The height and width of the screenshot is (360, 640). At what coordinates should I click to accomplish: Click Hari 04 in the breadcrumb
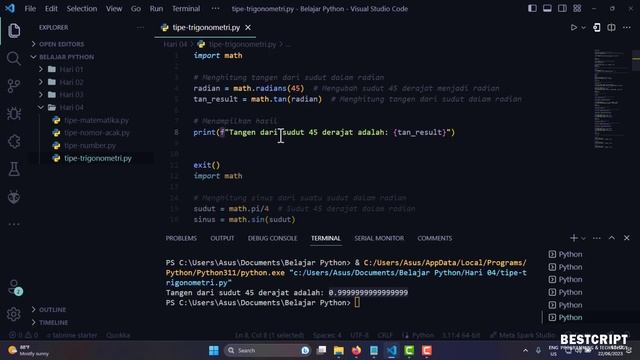175,44
